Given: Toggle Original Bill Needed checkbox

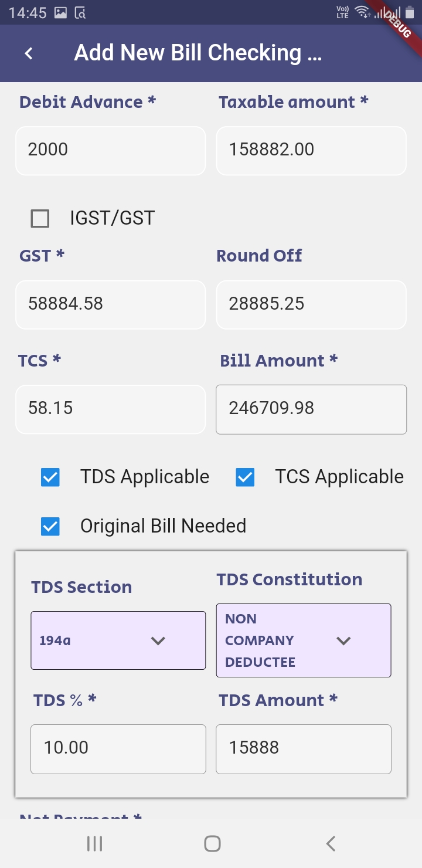Looking at the screenshot, I should [x=50, y=527].
